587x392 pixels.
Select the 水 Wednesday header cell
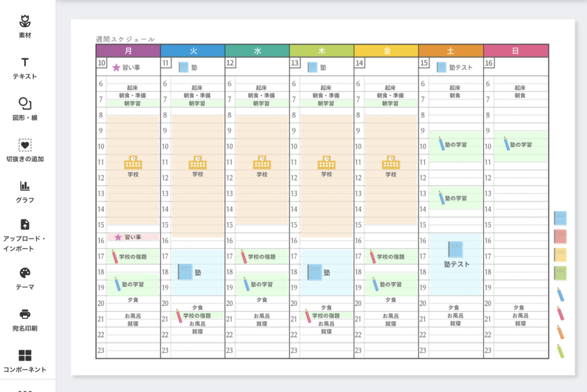(x=257, y=50)
